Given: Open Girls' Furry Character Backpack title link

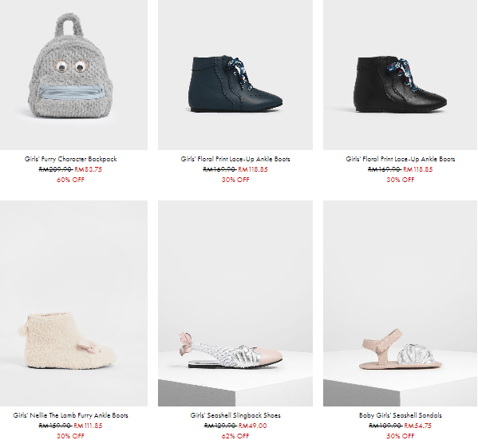Looking at the screenshot, I should point(71,159).
